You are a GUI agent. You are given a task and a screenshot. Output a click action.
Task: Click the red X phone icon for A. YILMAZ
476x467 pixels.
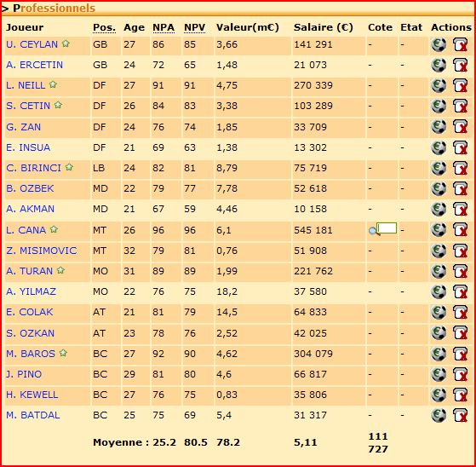[461, 291]
